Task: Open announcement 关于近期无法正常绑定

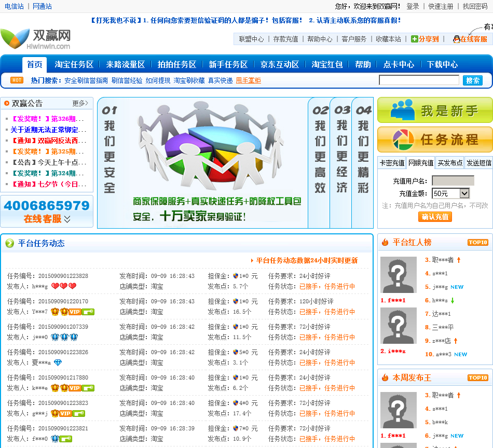Action: coord(48,130)
